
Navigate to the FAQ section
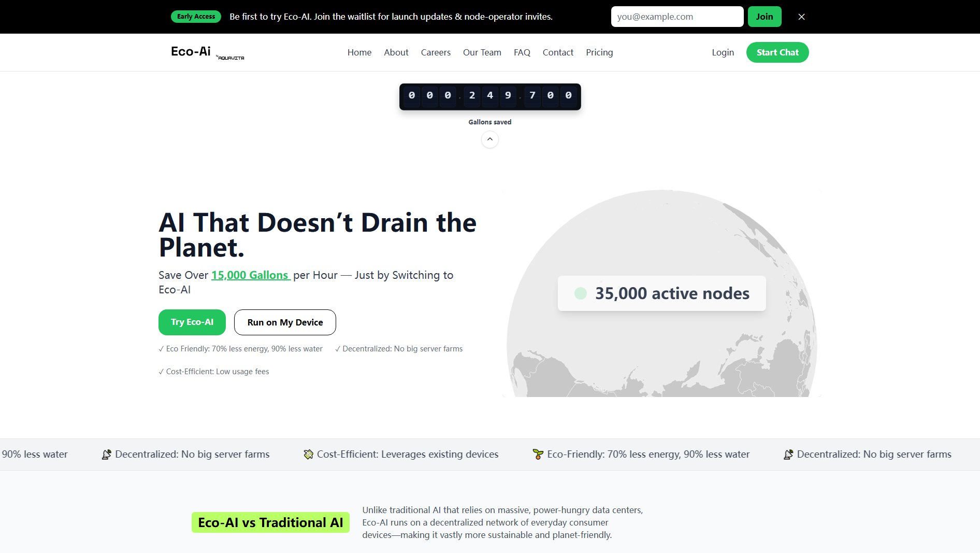pos(522,52)
